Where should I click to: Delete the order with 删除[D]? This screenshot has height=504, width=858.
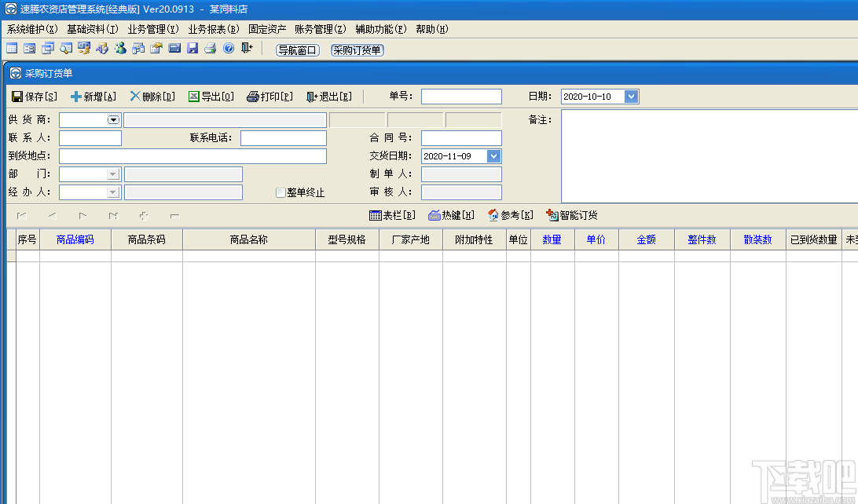point(152,97)
